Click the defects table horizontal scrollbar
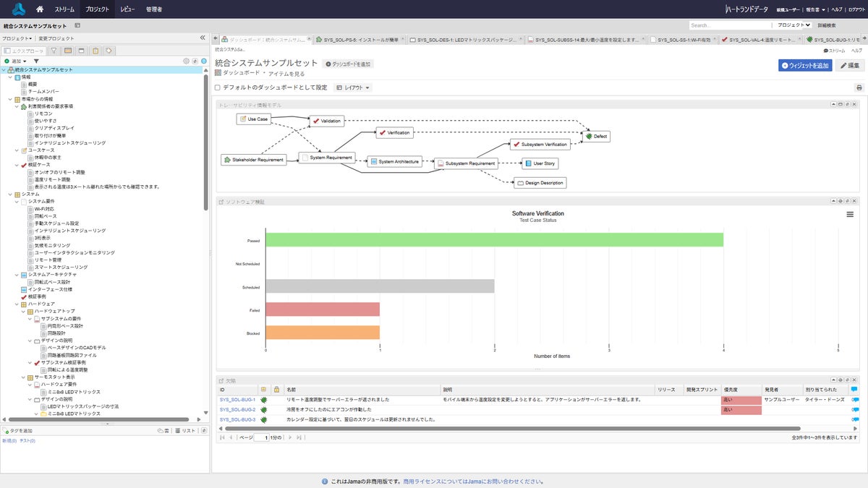The height and width of the screenshot is (488, 868). click(512, 428)
